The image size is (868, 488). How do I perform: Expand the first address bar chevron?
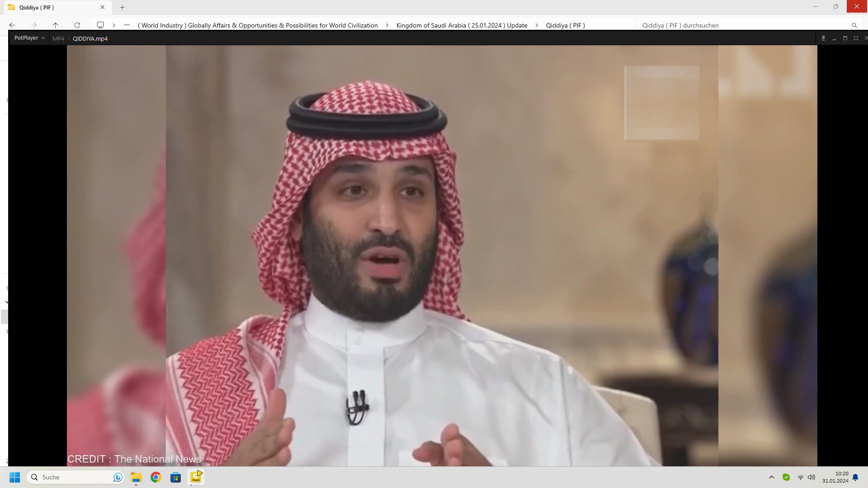click(x=114, y=25)
